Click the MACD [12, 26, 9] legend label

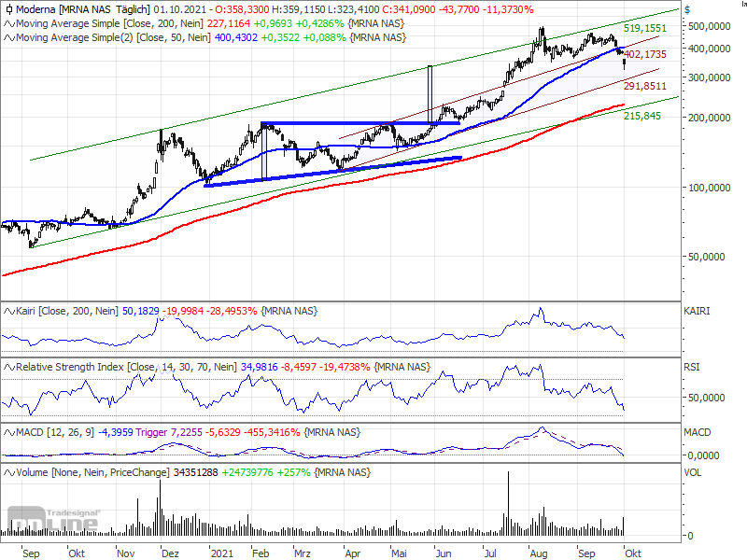click(x=58, y=433)
